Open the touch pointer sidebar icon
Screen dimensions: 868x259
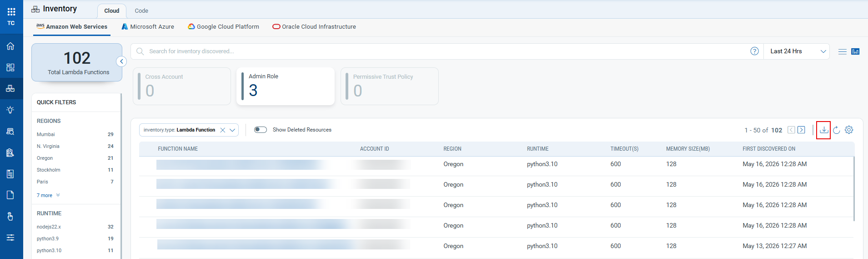point(10,216)
